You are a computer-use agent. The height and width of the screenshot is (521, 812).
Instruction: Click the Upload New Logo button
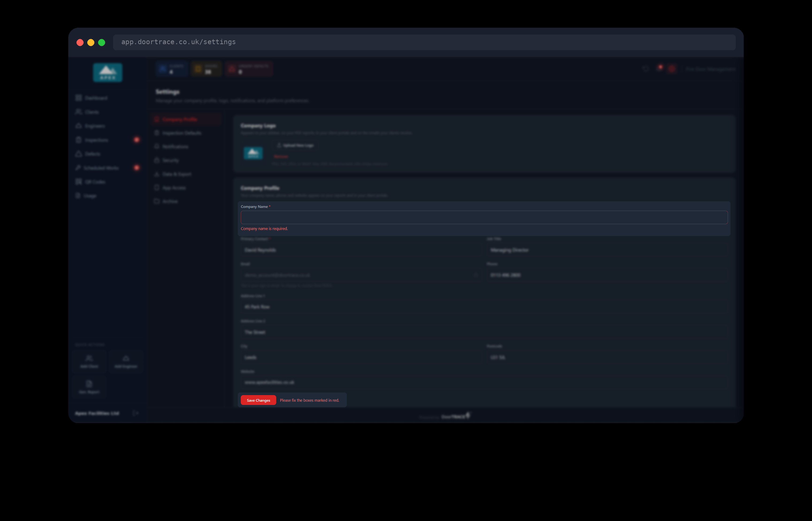pos(295,145)
